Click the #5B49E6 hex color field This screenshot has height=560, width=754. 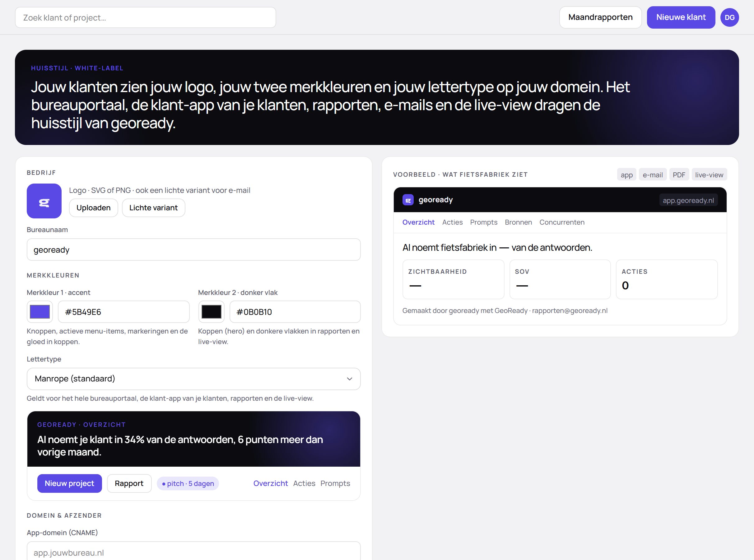click(x=124, y=311)
